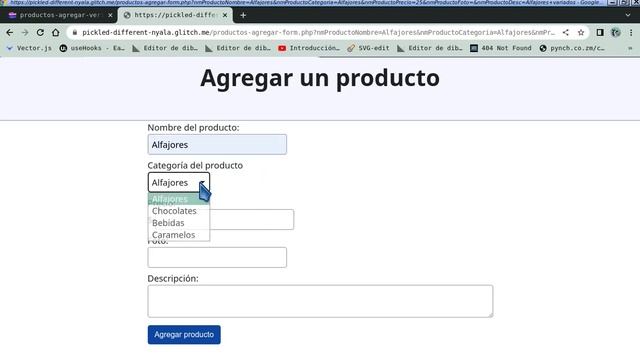Click the lock icon in address bar
The height and width of the screenshot is (360, 640).
point(75,32)
